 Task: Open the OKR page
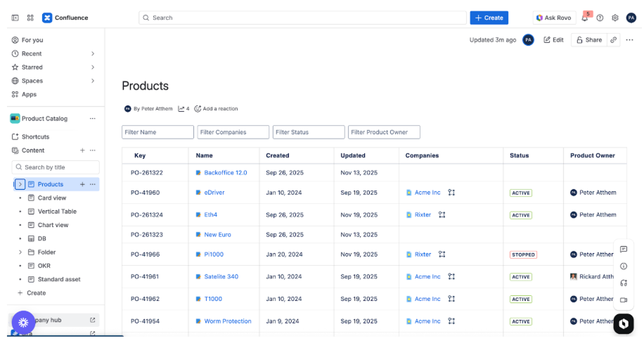tap(44, 266)
